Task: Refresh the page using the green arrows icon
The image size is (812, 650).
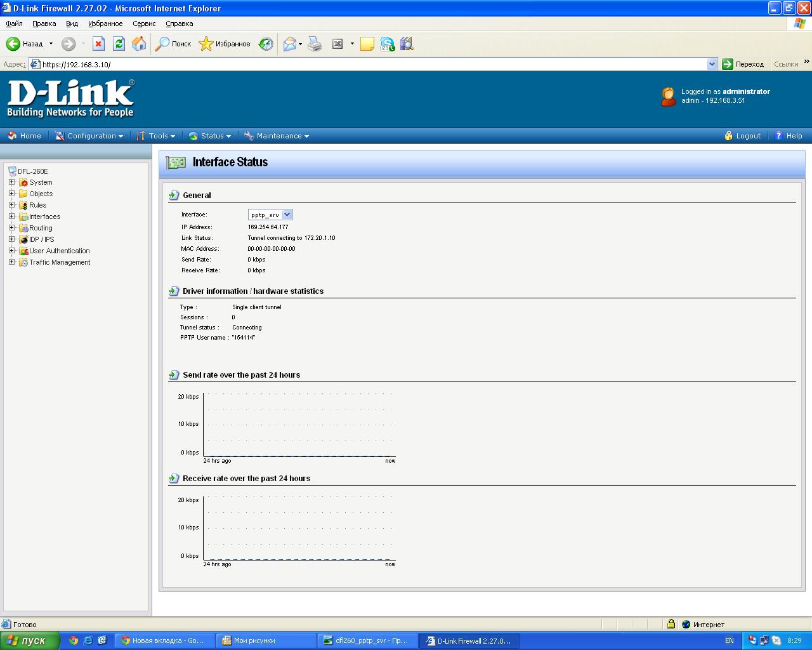Action: coord(119,44)
